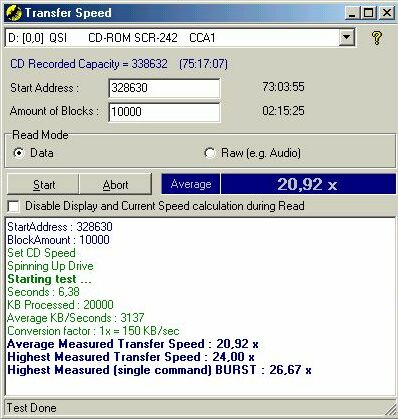Click the Conversion factor : 1x = 150 KB/sec line
This screenshot has height=419, width=398.
pyautogui.click(x=93, y=331)
